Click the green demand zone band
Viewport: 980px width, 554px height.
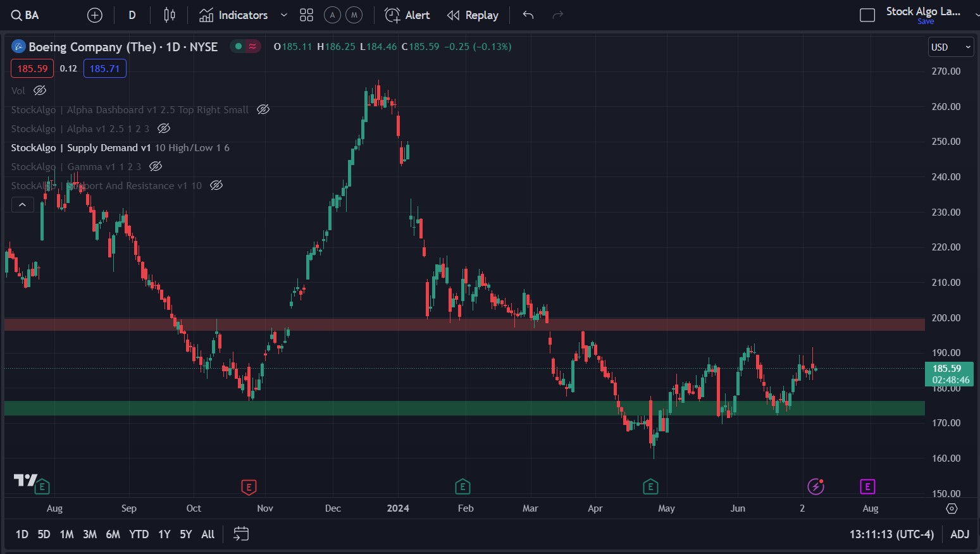[x=464, y=408]
